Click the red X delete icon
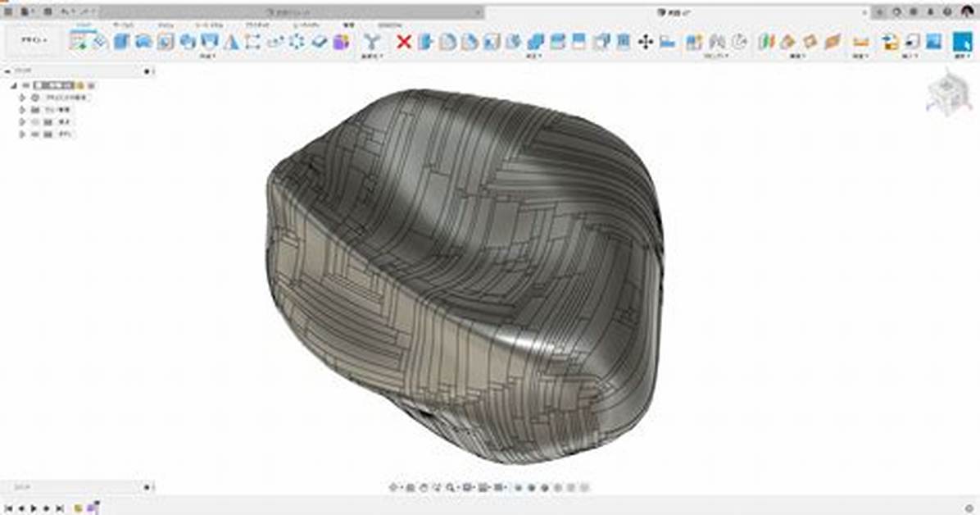 [x=405, y=42]
